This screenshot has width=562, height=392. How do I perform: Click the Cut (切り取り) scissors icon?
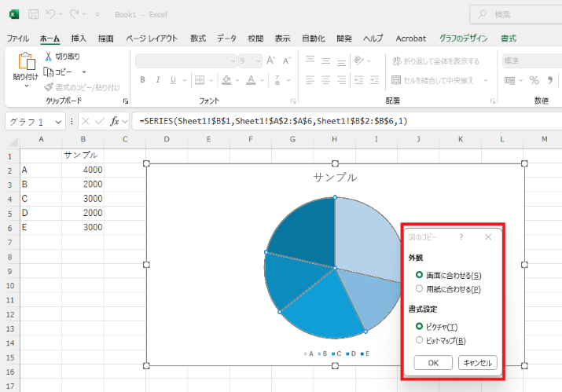point(49,57)
